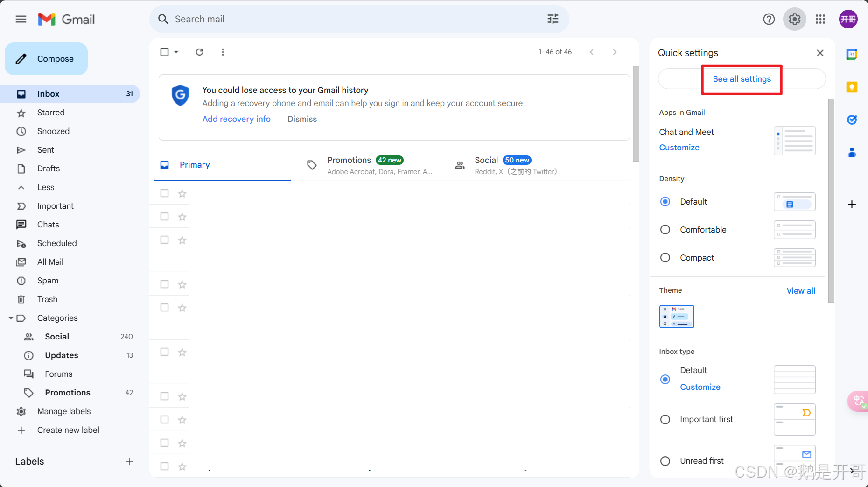Tick the select-all checkbox in toolbar
Screen dimensions: 868x487
164,52
